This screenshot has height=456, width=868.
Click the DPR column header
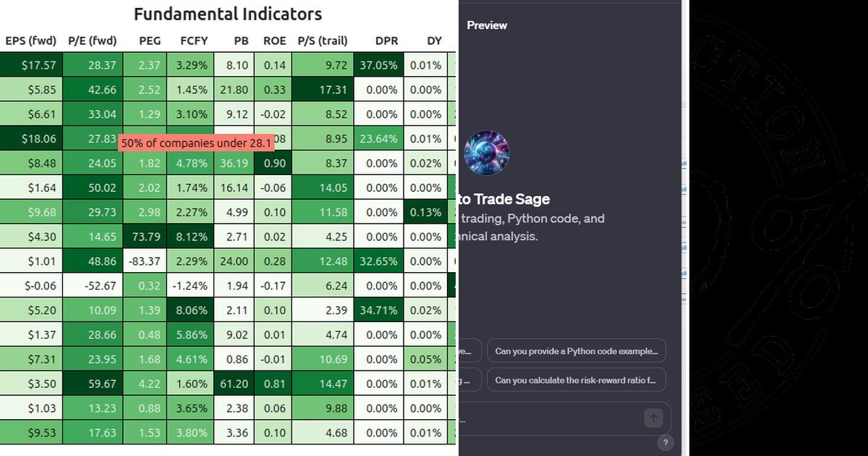coord(387,41)
